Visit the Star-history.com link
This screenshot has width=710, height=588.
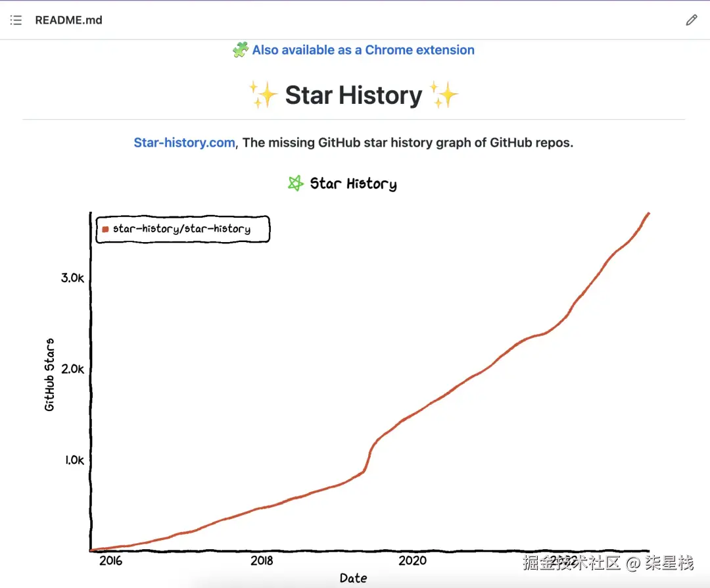[183, 142]
